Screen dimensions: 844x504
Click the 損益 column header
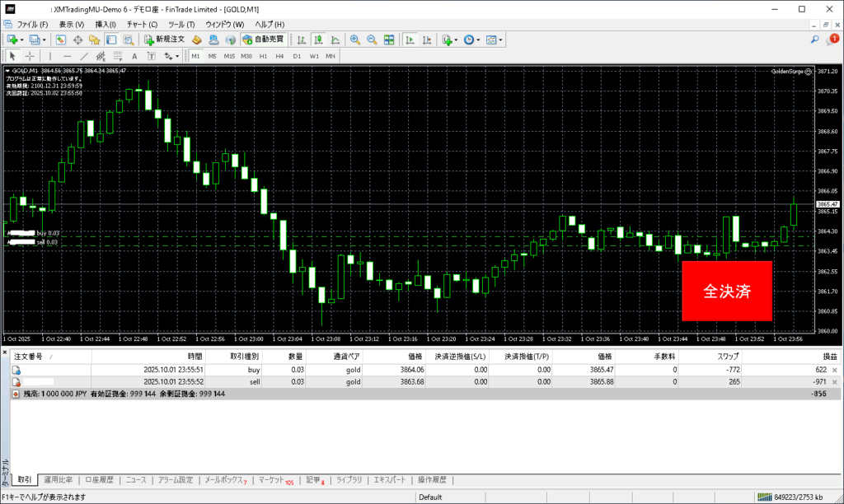coord(828,357)
